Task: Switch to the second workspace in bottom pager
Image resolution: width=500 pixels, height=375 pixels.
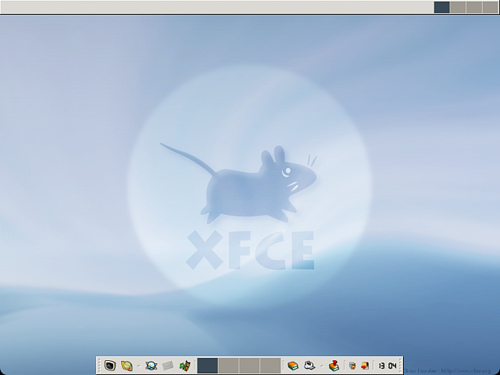Action: 228,366
